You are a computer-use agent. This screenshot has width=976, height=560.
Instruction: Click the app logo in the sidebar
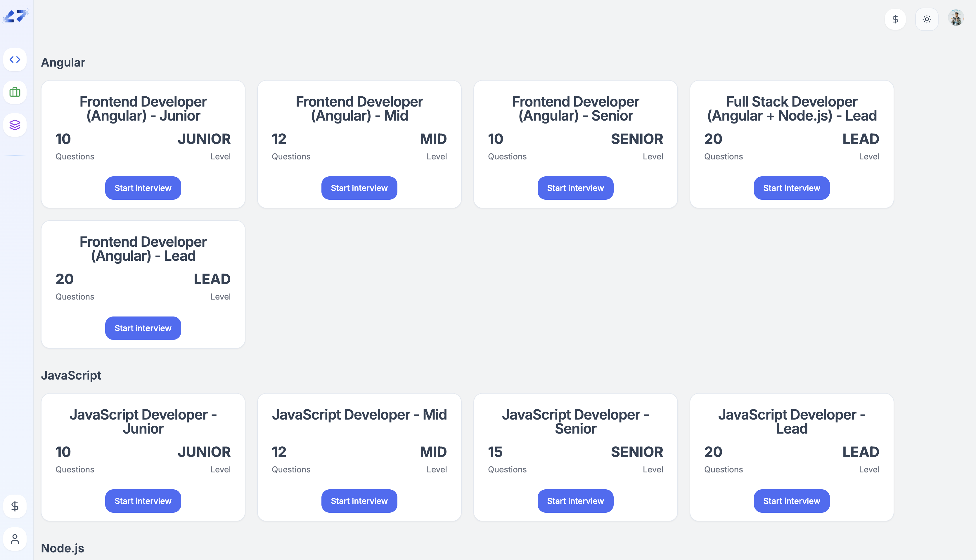click(15, 16)
